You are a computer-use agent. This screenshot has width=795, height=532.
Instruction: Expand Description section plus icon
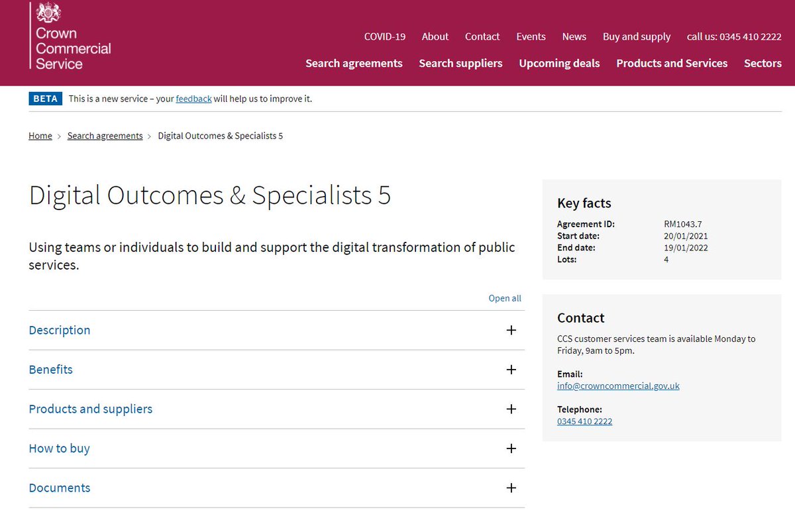coord(511,330)
